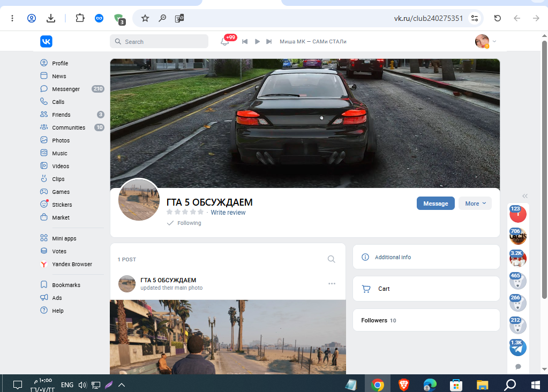Click the Write review link
Image resolution: width=548 pixels, height=392 pixels.
[x=228, y=213]
